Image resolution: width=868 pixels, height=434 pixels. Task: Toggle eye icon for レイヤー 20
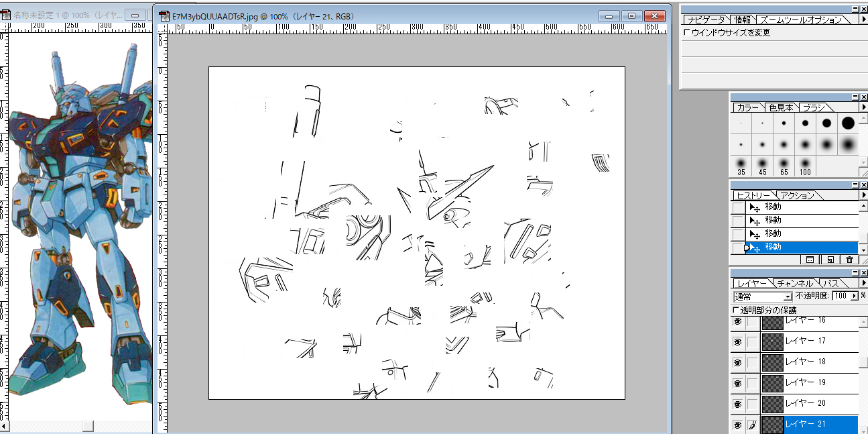(738, 404)
